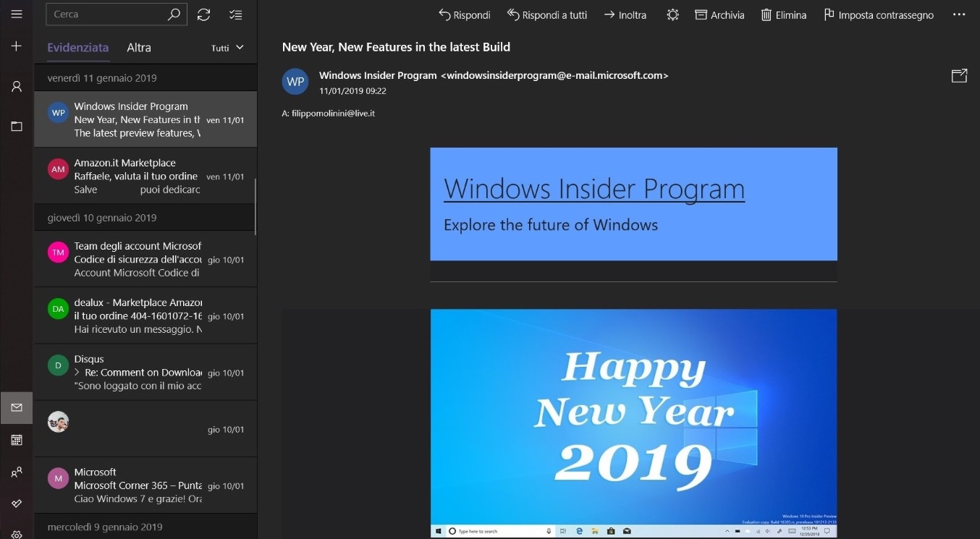Click Windows Insider Program banner link
The image size is (980, 539).
tap(594, 189)
